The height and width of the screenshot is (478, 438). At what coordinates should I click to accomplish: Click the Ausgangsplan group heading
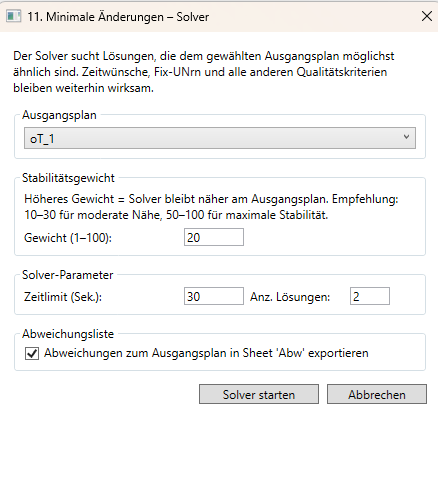coord(59,115)
